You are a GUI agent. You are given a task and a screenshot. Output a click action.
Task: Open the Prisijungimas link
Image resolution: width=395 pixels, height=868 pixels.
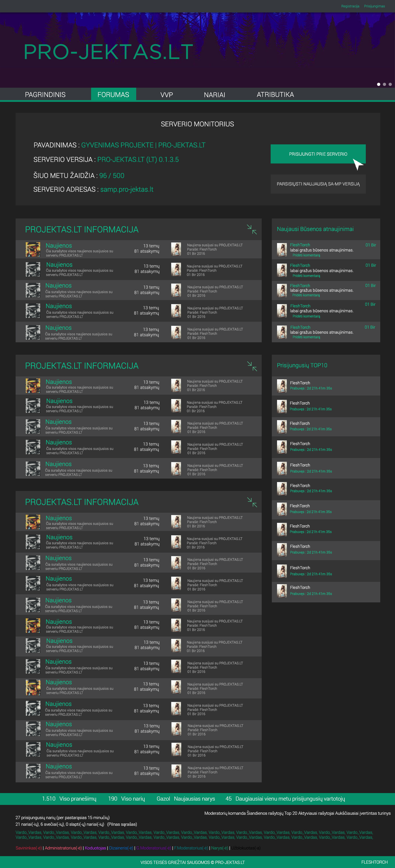point(374,6)
